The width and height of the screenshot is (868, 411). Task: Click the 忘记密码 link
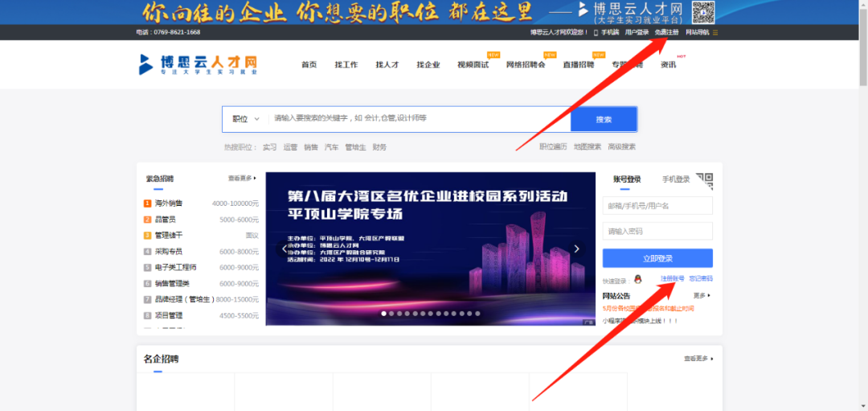point(701,278)
